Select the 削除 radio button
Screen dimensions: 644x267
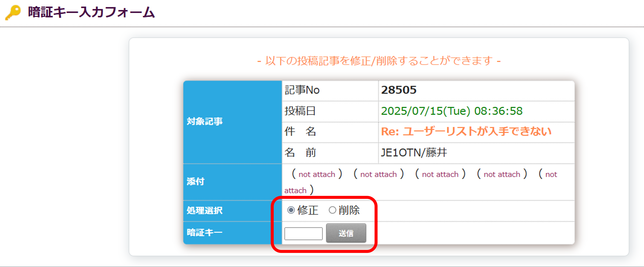[x=332, y=210]
